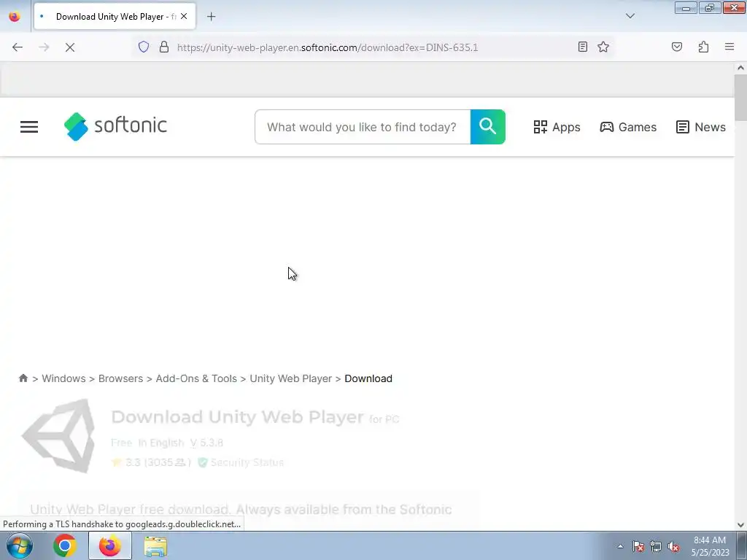
Task: Click the address bar URL
Action: click(328, 47)
